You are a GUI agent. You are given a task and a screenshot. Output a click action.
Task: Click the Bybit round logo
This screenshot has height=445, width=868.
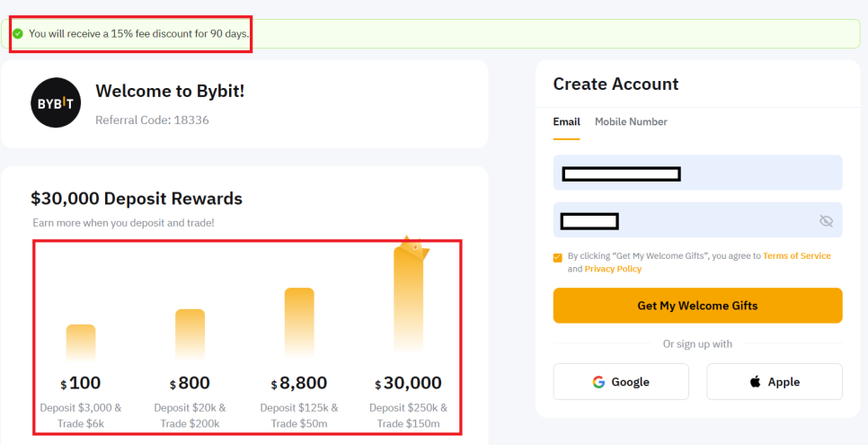pyautogui.click(x=56, y=102)
